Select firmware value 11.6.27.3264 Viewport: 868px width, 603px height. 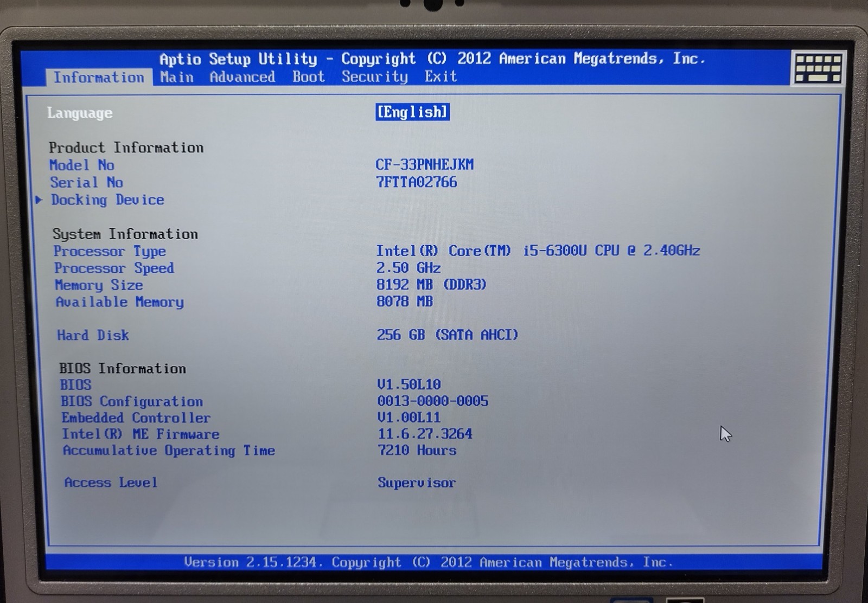coord(425,433)
